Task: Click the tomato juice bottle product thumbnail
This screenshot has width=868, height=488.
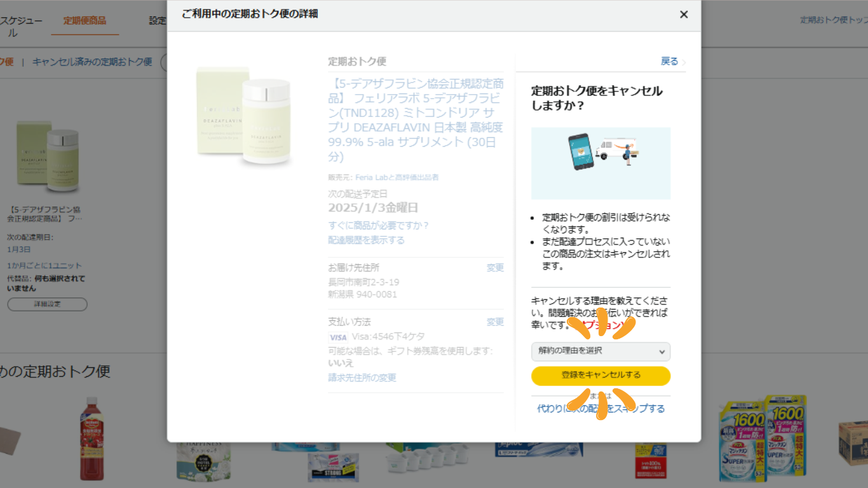Action: [x=92, y=438]
